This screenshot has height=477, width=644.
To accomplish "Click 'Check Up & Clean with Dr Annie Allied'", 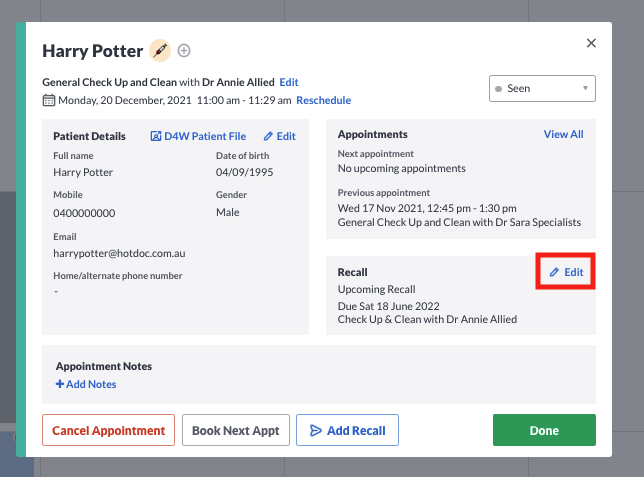I will [x=427, y=319].
